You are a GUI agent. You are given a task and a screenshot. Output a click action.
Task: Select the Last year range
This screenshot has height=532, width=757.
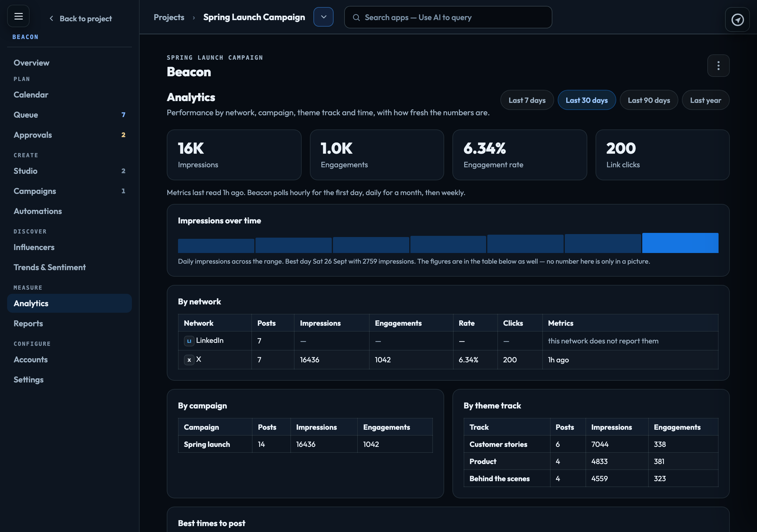click(705, 100)
